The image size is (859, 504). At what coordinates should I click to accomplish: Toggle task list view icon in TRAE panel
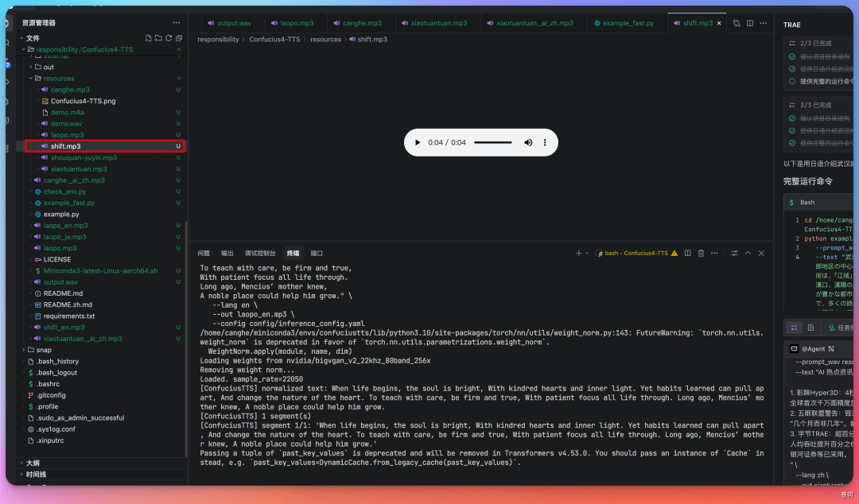[x=794, y=328]
